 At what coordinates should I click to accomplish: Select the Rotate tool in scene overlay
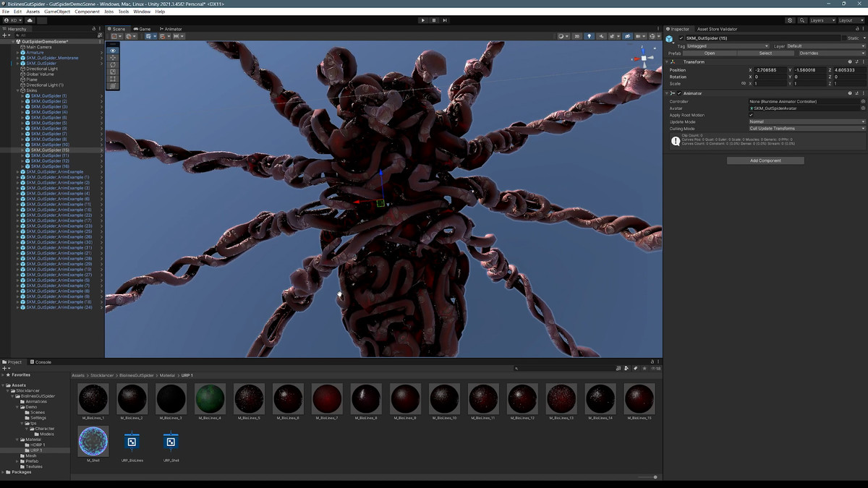click(x=113, y=65)
